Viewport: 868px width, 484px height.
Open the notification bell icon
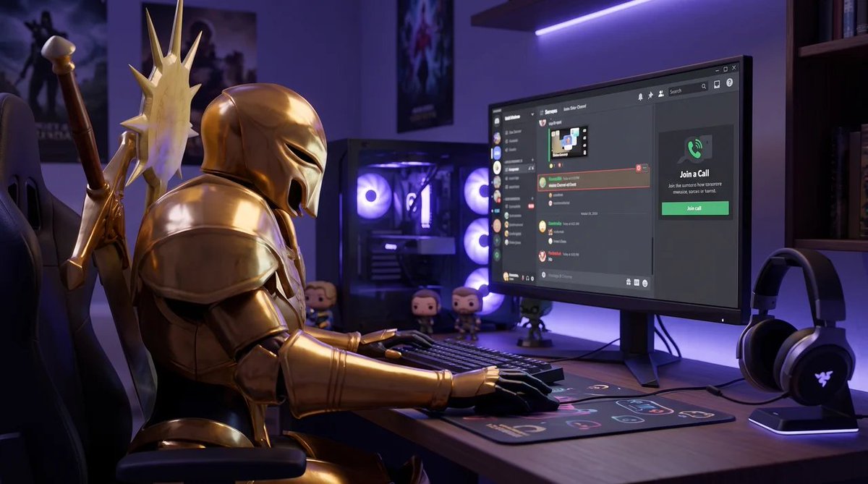[640, 96]
